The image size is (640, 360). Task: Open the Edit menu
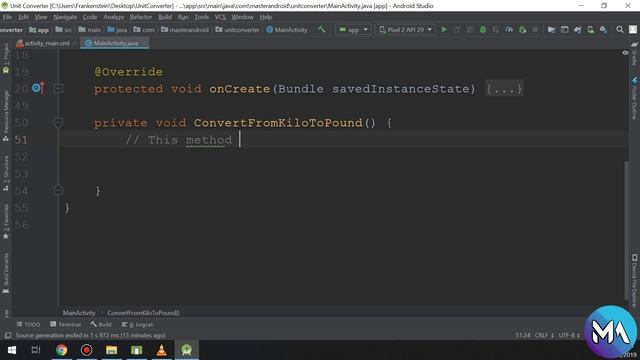tap(23, 17)
